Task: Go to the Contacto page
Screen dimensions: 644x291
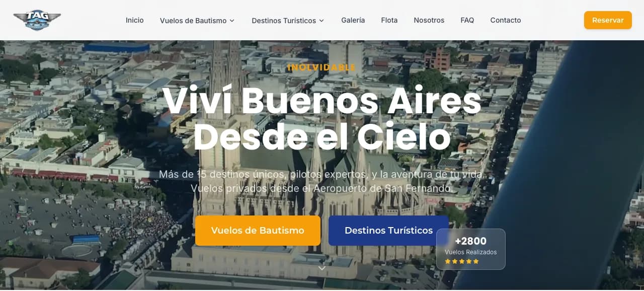Action: pos(506,20)
